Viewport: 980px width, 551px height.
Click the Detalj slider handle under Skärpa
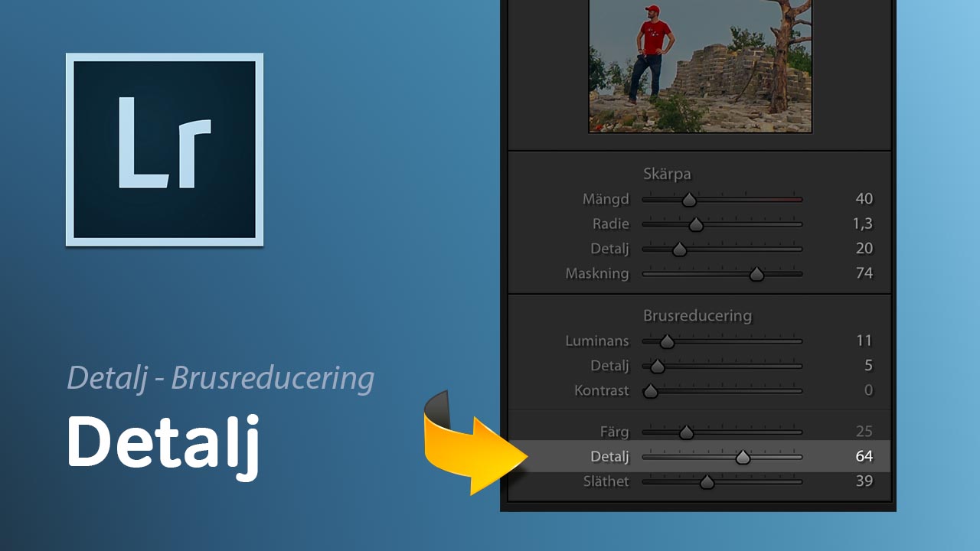tap(679, 249)
